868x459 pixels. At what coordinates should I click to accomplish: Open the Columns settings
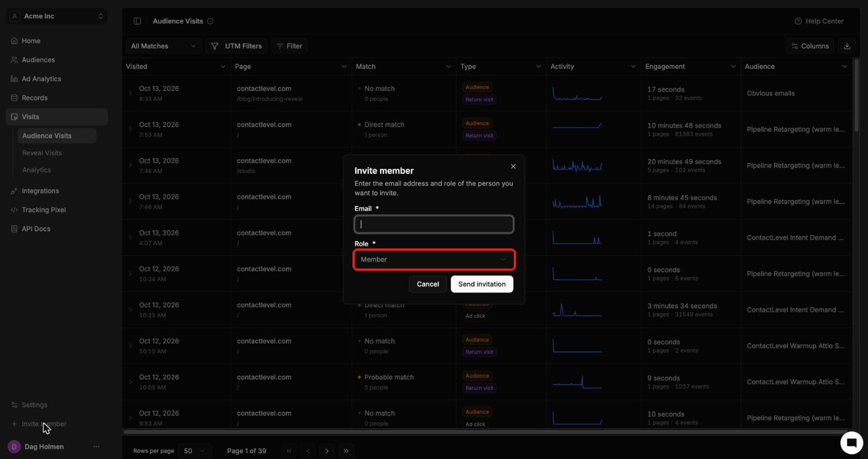click(810, 46)
